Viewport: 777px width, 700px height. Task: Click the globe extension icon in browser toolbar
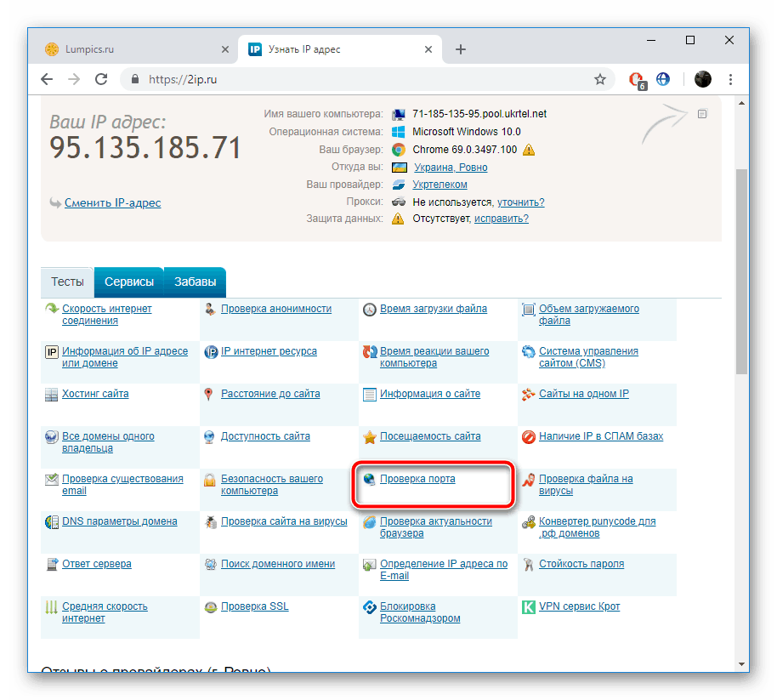pos(662,78)
